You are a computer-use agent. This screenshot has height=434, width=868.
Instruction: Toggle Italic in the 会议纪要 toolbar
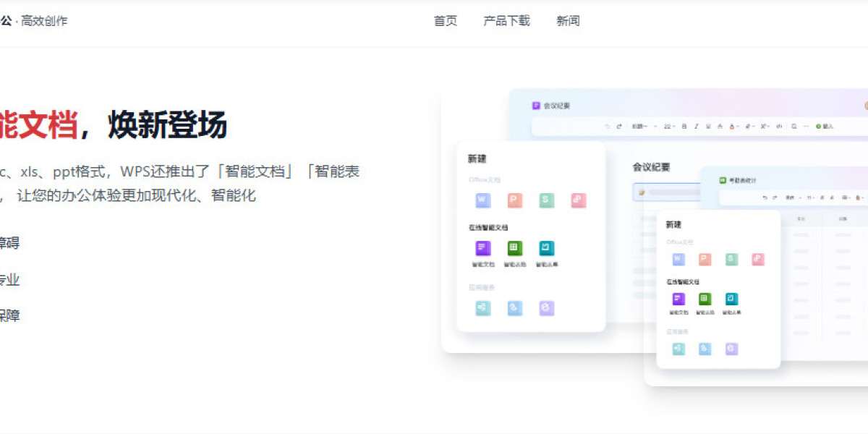pyautogui.click(x=697, y=126)
